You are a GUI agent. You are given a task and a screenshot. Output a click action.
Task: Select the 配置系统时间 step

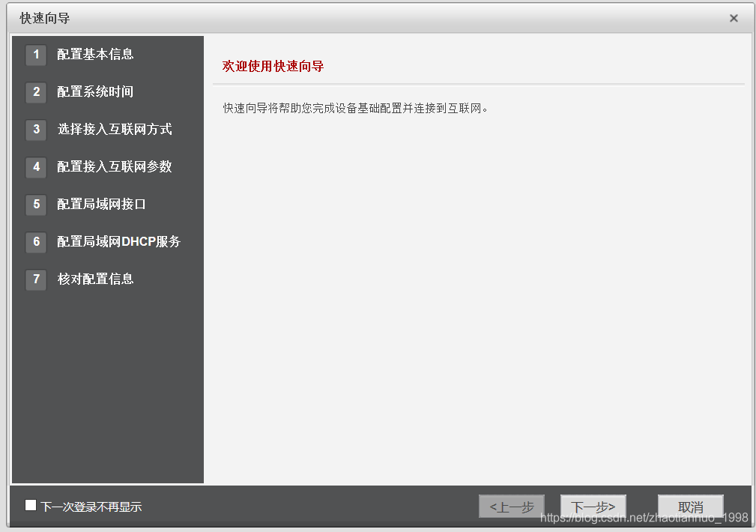tap(95, 92)
